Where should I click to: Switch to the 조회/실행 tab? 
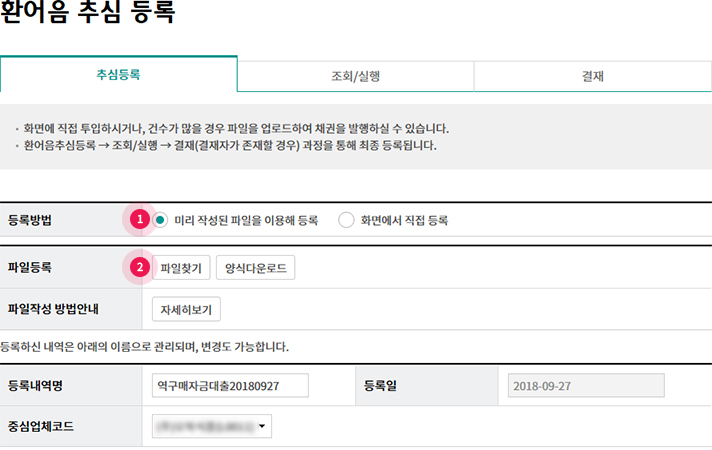click(355, 75)
